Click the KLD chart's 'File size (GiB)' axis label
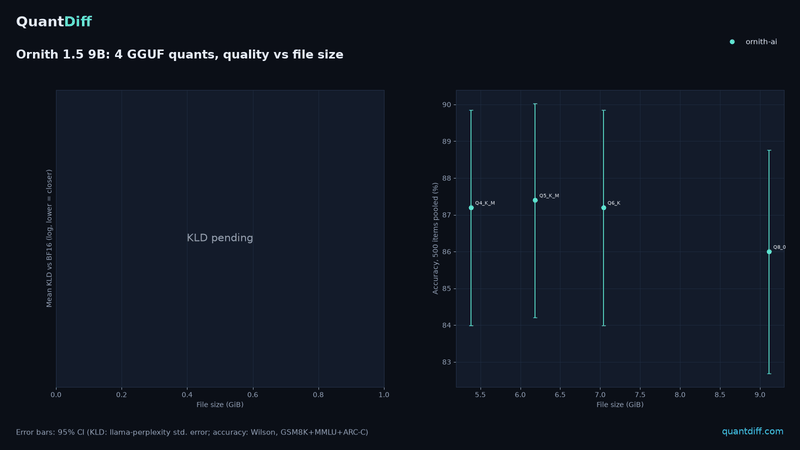 [220, 405]
